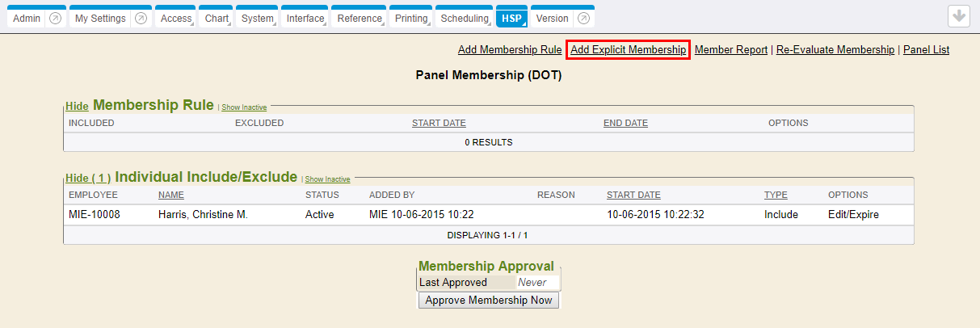Open the Access tab menu
The image size is (980, 328).
coord(175,19)
